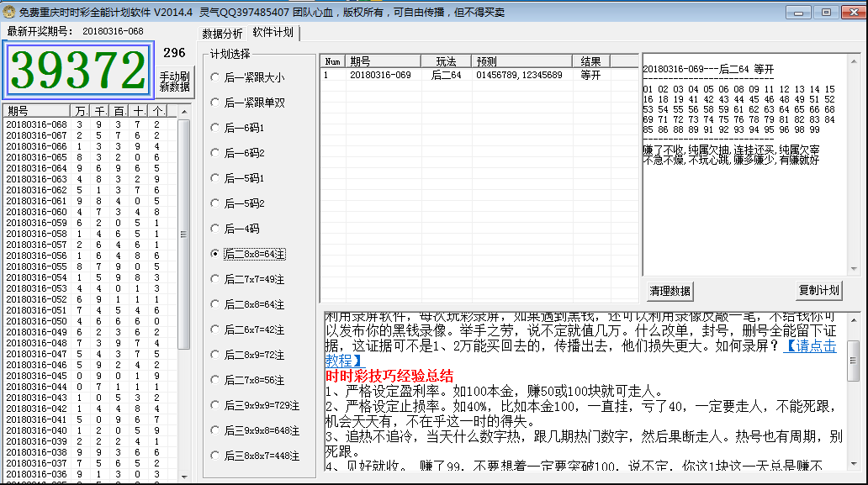Image resolution: width=868 pixels, height=485 pixels.
Task: Pick the 后一4码 plan
Action: [x=214, y=229]
